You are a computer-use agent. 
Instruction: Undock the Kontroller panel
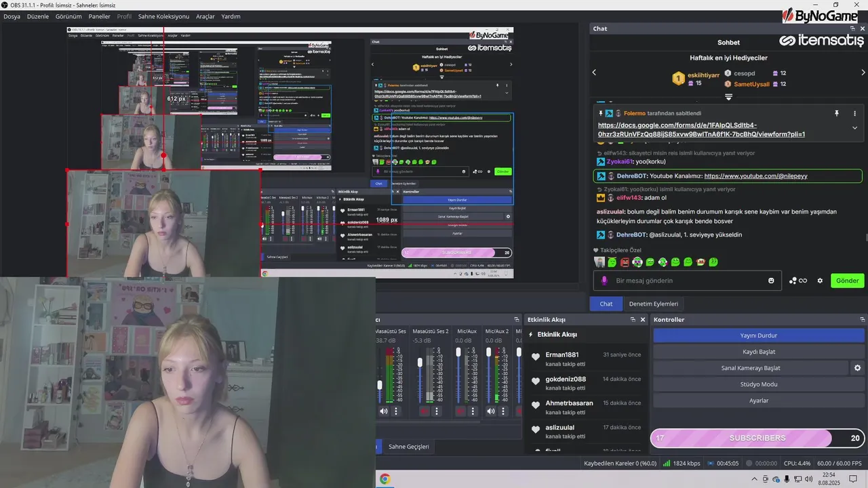pos(863,319)
